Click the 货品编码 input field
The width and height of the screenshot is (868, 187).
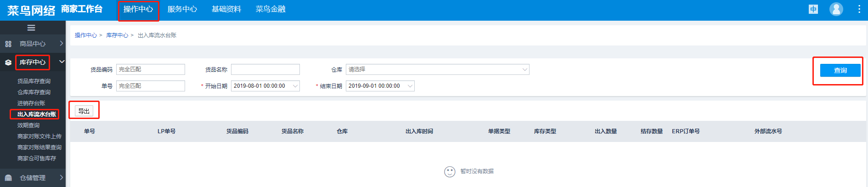tap(150, 69)
